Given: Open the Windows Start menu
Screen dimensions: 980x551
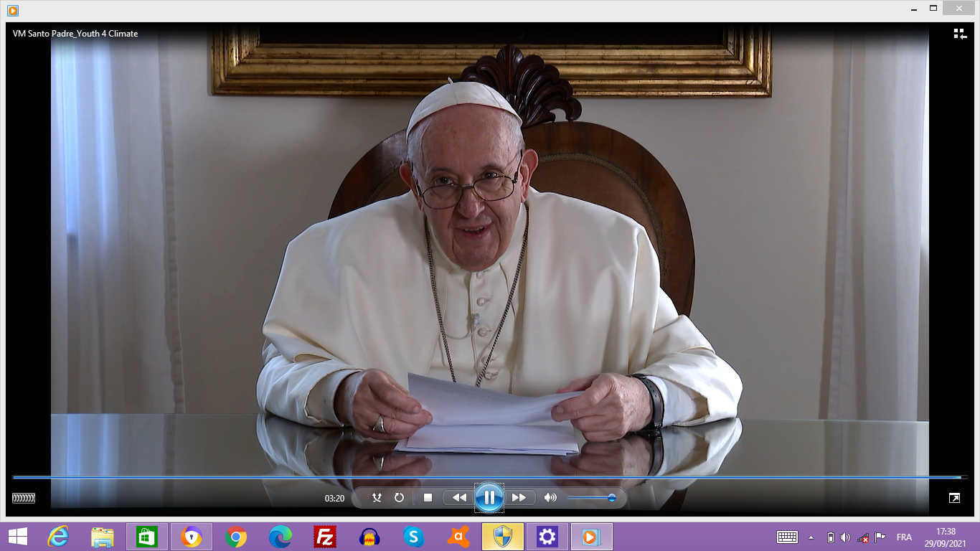Looking at the screenshot, I should [17, 537].
